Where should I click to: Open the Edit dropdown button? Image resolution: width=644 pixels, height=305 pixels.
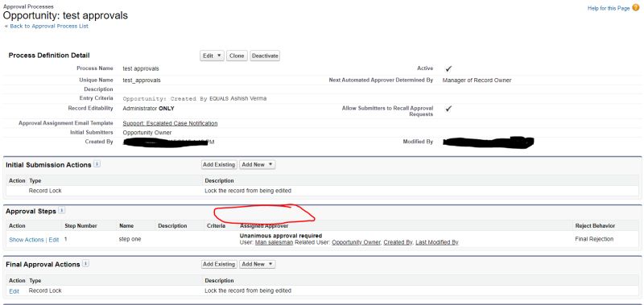pyautogui.click(x=212, y=56)
